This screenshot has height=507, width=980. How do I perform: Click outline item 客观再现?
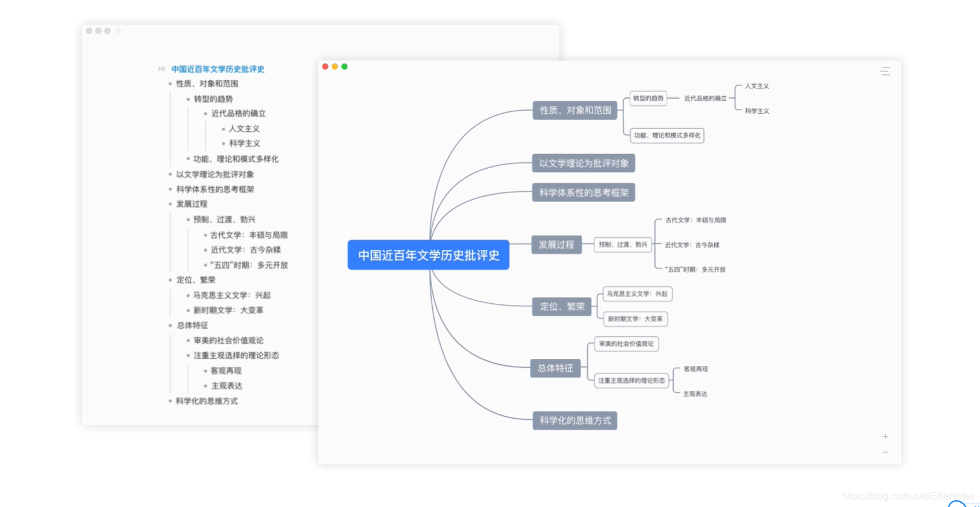pos(226,371)
